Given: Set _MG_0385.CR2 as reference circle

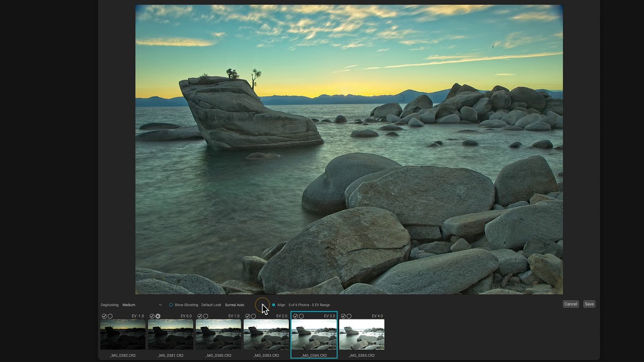Looking at the screenshot, I should (349, 316).
